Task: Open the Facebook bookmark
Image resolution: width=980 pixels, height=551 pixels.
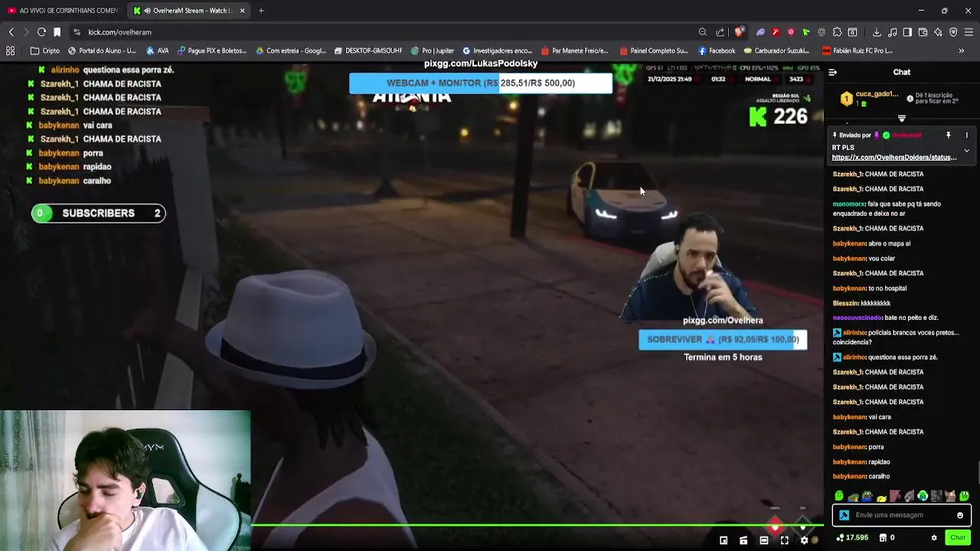Action: point(717,51)
